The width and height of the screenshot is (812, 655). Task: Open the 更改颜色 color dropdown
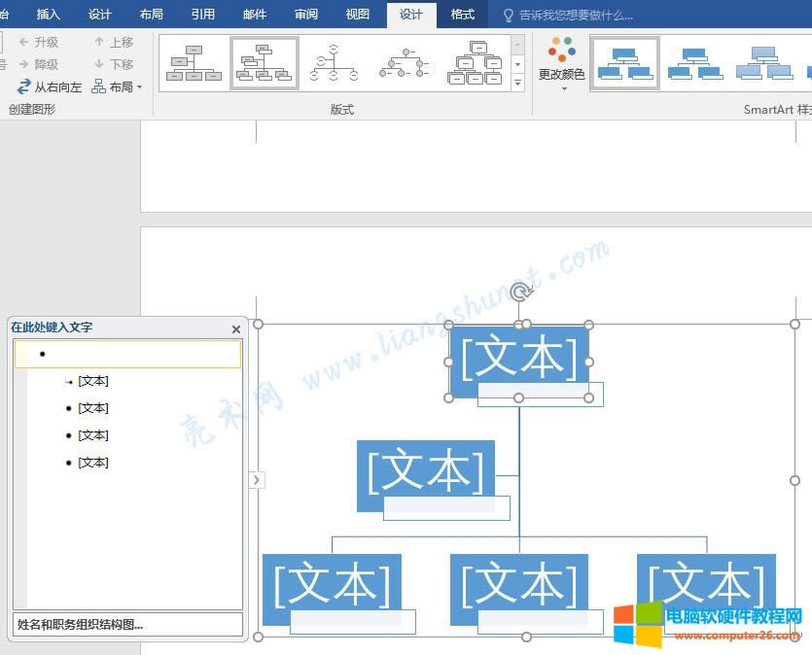tap(562, 63)
